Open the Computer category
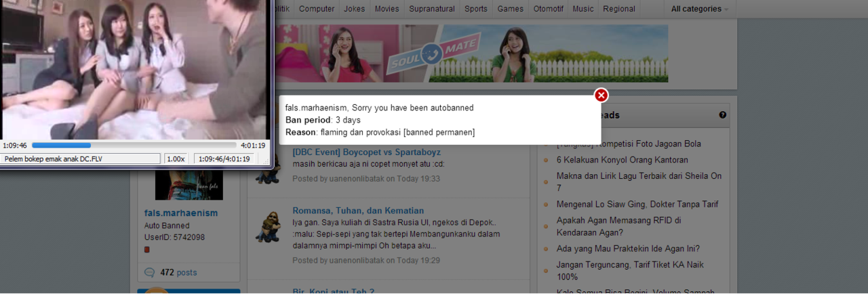 tap(317, 9)
